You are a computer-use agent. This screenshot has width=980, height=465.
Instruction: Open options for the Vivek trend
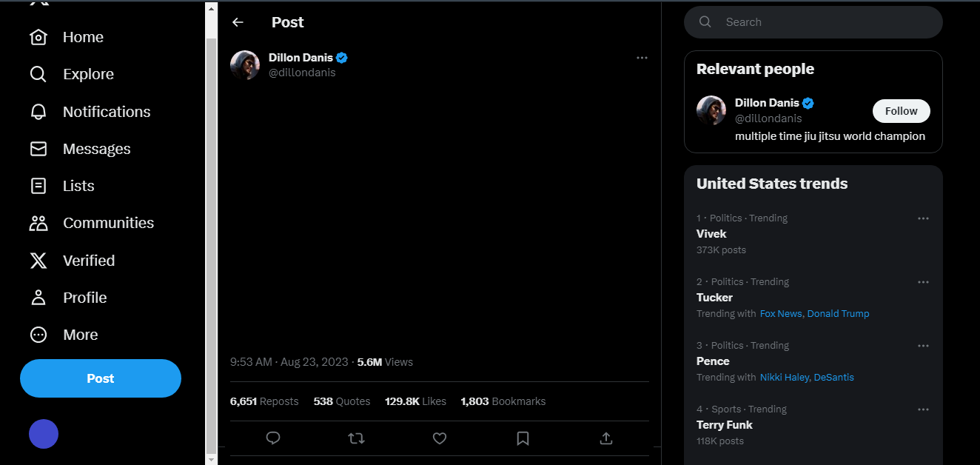tap(923, 218)
